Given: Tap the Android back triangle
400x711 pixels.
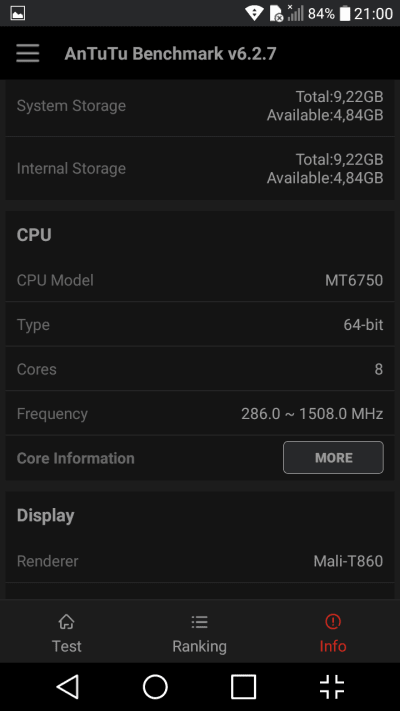Looking at the screenshot, I should click(x=68, y=687).
